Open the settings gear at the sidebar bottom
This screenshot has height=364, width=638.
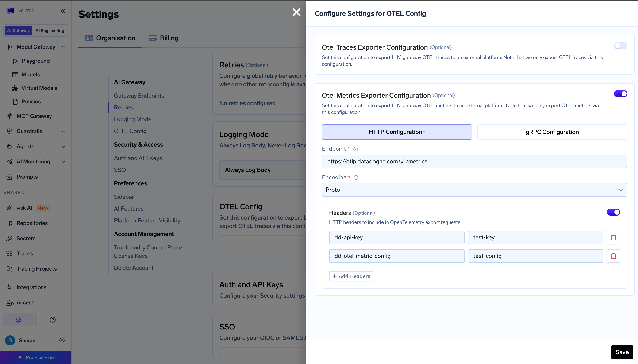coord(18,319)
